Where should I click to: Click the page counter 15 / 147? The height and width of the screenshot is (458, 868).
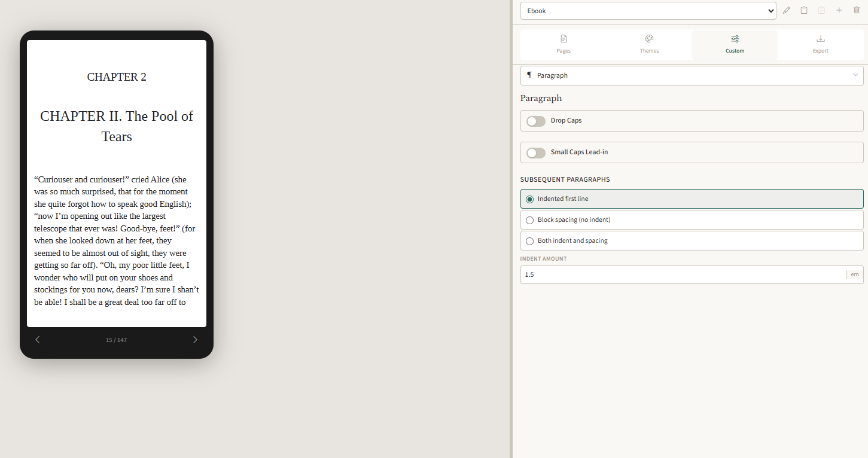pyautogui.click(x=116, y=340)
